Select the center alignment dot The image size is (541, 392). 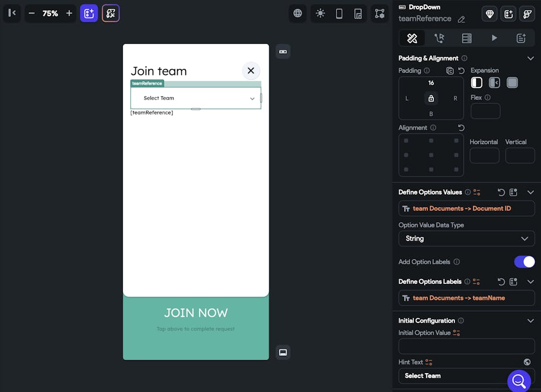pyautogui.click(x=431, y=155)
